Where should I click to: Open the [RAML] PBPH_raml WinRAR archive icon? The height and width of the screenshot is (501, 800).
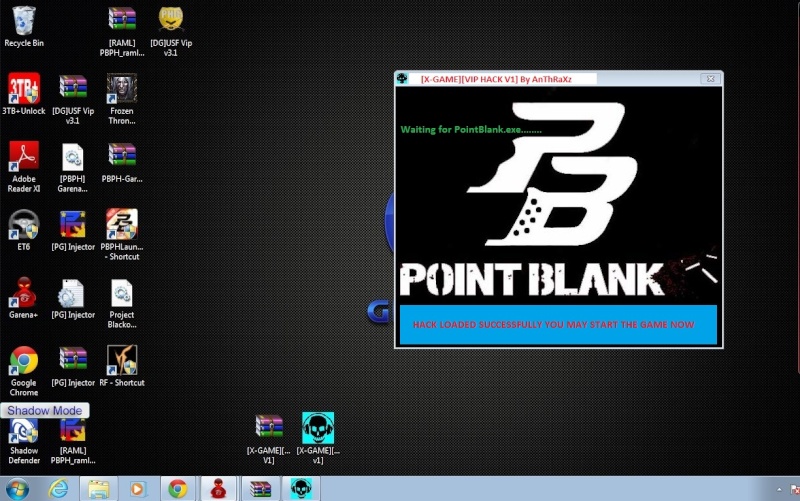(122, 19)
